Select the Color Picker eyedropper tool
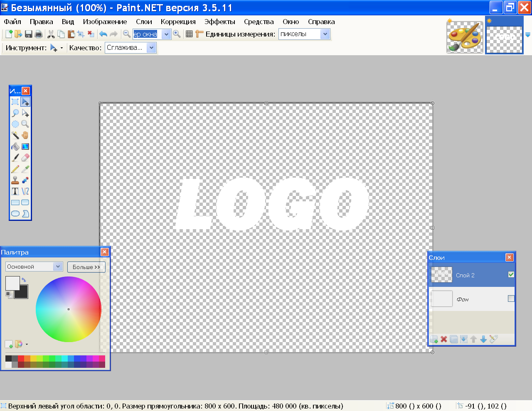The width and height of the screenshot is (532, 411). click(25, 169)
